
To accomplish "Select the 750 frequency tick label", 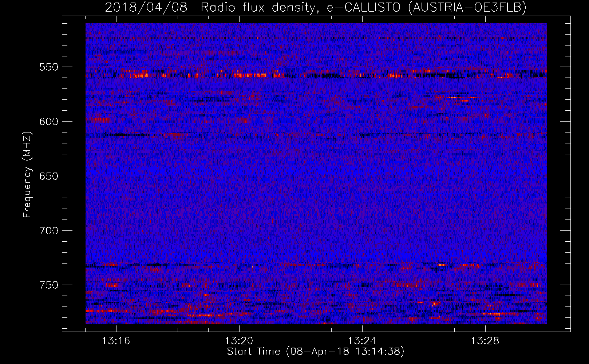I will coord(49,285).
